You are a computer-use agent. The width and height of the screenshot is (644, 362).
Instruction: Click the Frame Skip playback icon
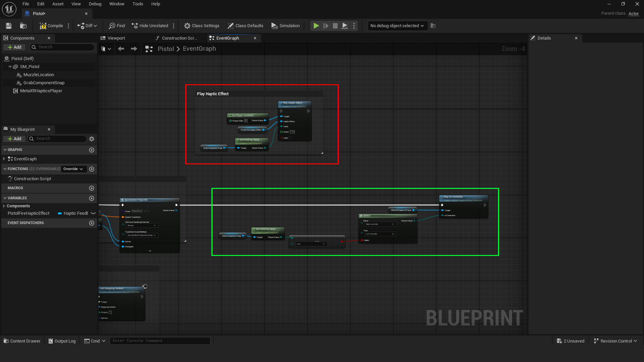click(x=326, y=26)
